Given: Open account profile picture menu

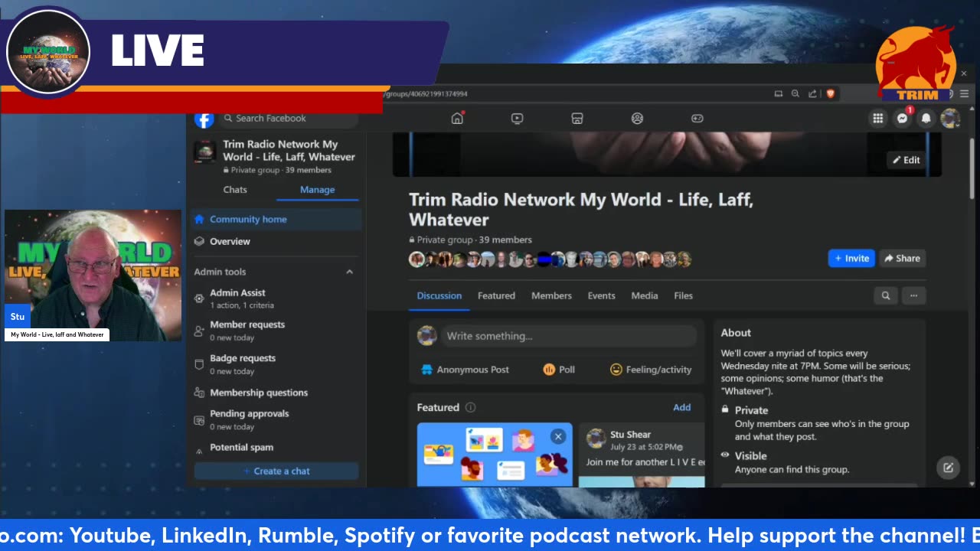Looking at the screenshot, I should pos(949,119).
